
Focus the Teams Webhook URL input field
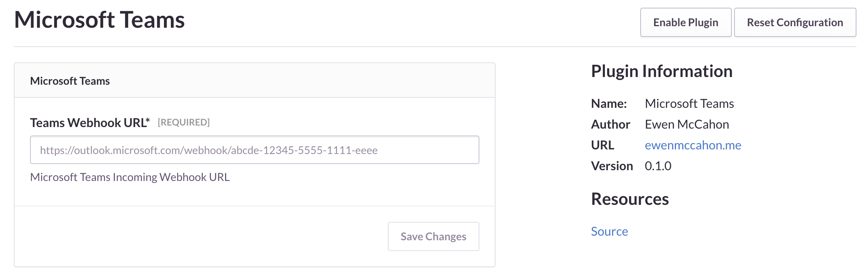click(255, 150)
